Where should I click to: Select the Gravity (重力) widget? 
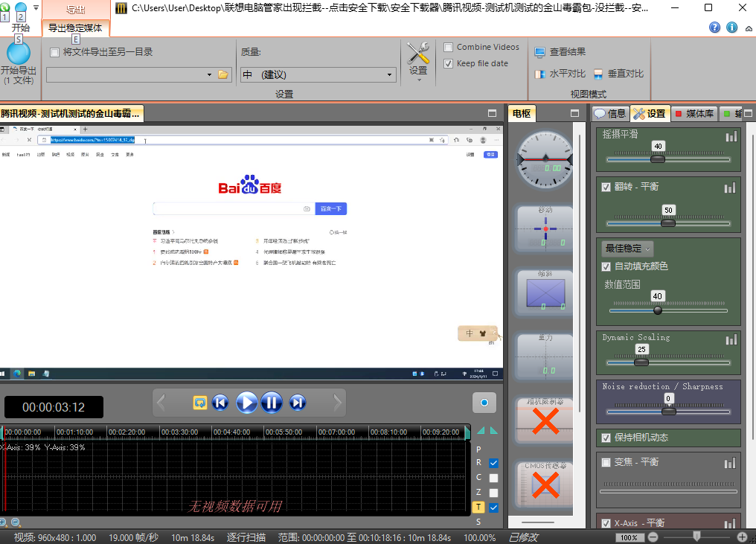pyautogui.click(x=545, y=356)
